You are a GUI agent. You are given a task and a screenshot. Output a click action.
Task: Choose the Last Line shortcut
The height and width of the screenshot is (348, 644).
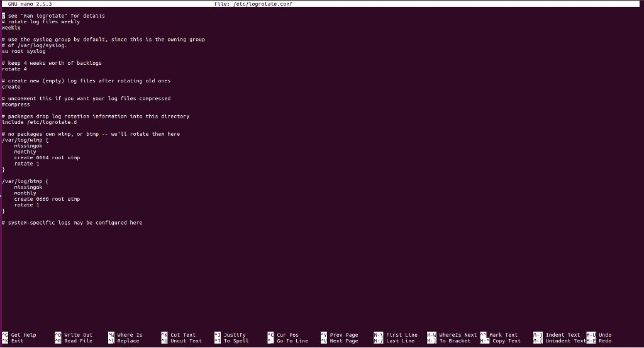point(400,341)
